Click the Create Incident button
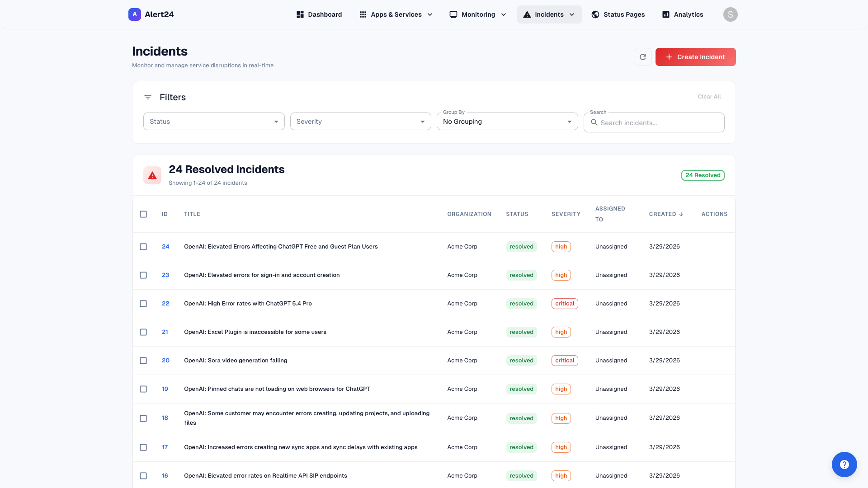Viewport: 868px width, 488px height. pos(695,57)
